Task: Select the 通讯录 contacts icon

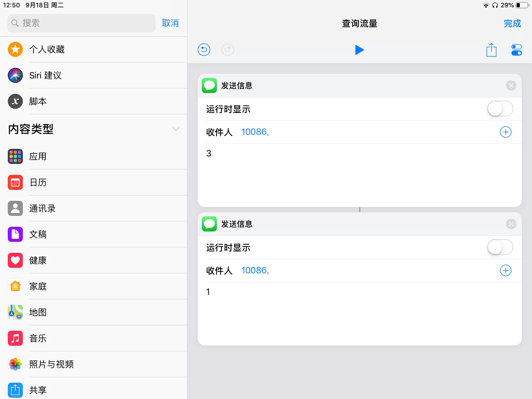Action: tap(15, 208)
